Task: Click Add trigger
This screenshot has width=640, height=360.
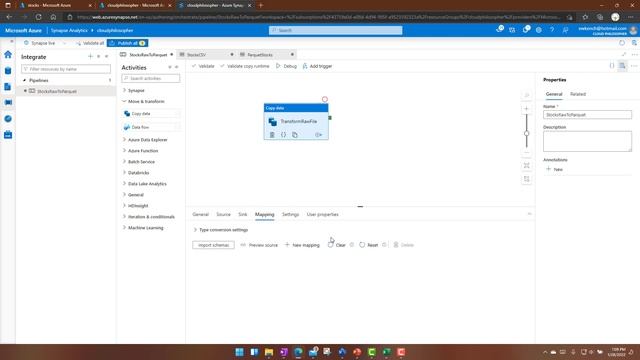Action: point(317,66)
